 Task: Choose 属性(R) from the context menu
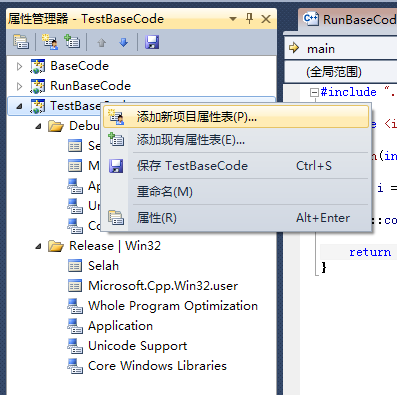(236, 218)
